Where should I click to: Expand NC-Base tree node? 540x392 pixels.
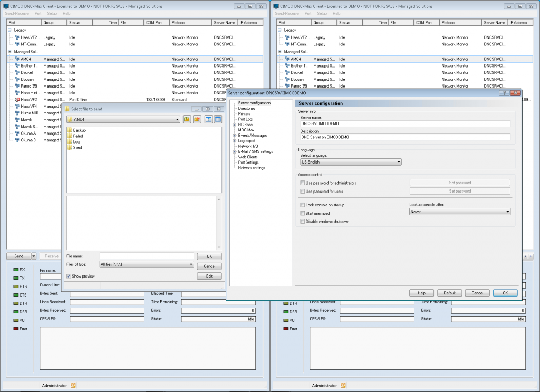click(x=234, y=125)
